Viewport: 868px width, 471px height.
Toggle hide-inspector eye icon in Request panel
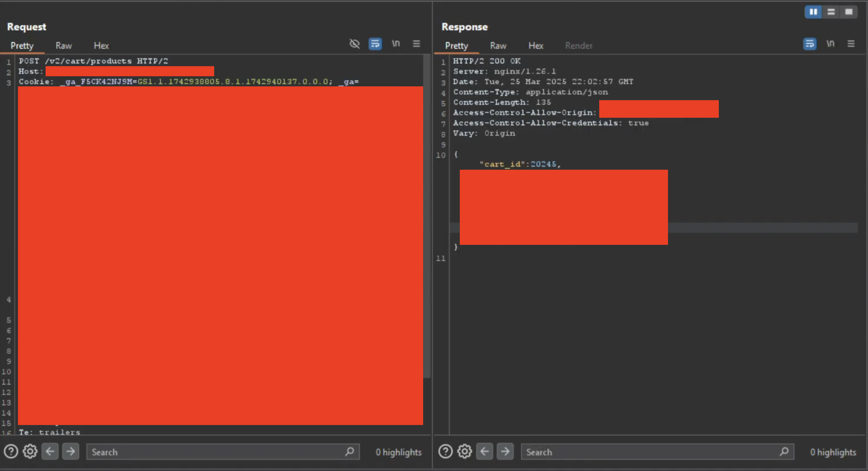[x=354, y=44]
